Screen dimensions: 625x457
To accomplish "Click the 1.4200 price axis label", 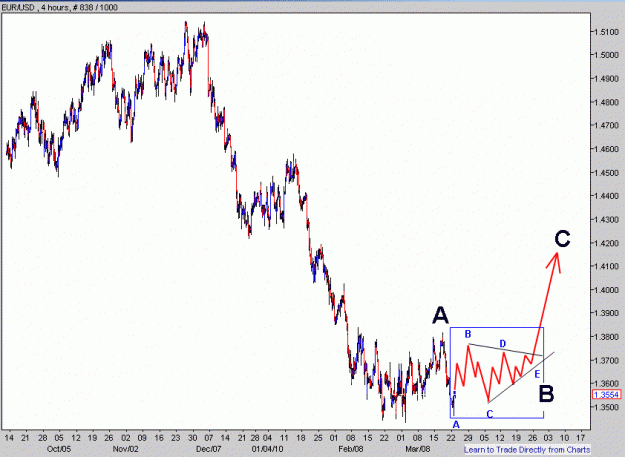I will [x=607, y=243].
